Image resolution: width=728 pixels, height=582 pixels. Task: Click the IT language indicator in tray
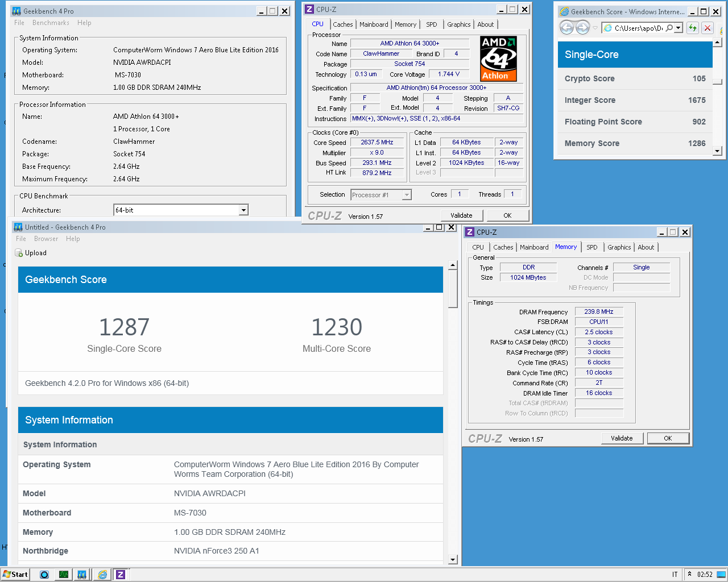pos(675,574)
